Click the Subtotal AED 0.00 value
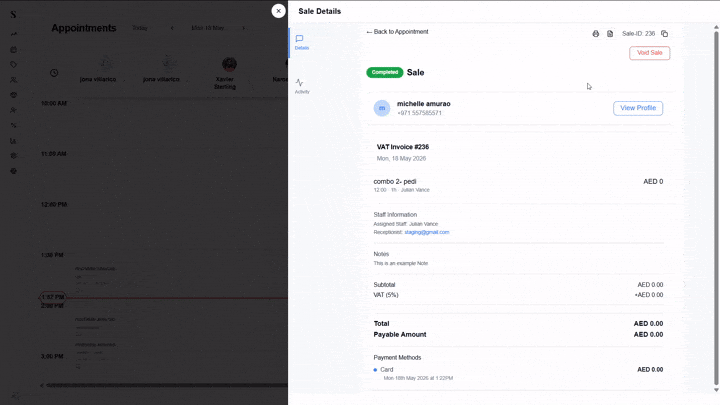 click(x=650, y=285)
